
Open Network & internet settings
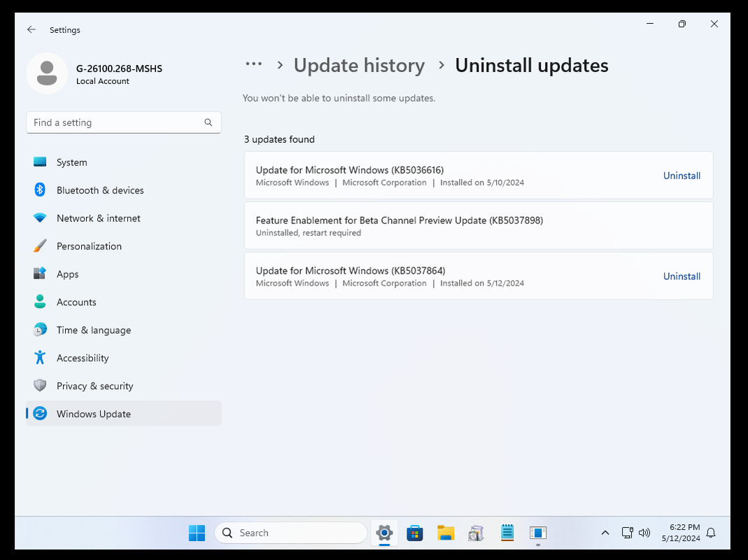pos(124,218)
